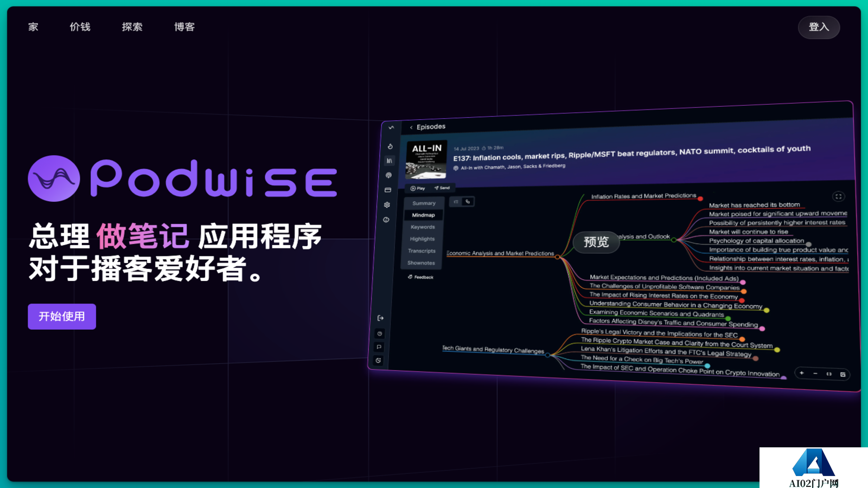The height and width of the screenshot is (488, 868).
Task: Open the Summary tab
Action: click(x=424, y=203)
